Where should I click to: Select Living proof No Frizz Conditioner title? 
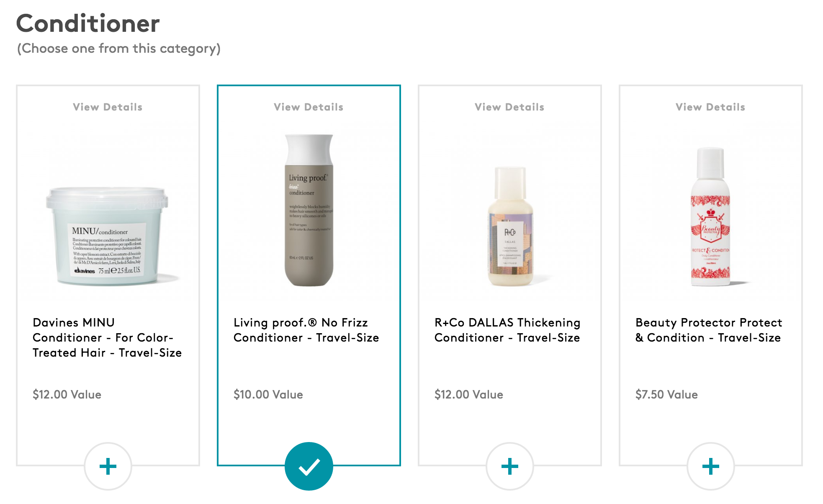306,330
